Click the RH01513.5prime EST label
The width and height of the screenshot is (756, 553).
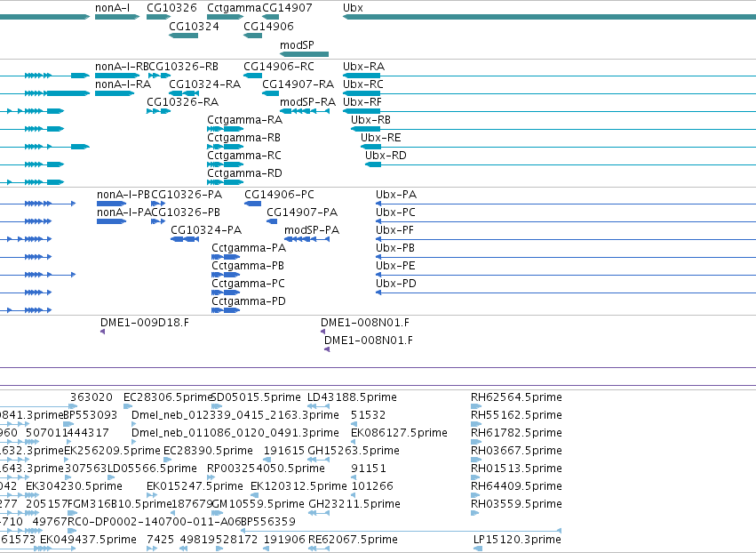[x=516, y=469]
